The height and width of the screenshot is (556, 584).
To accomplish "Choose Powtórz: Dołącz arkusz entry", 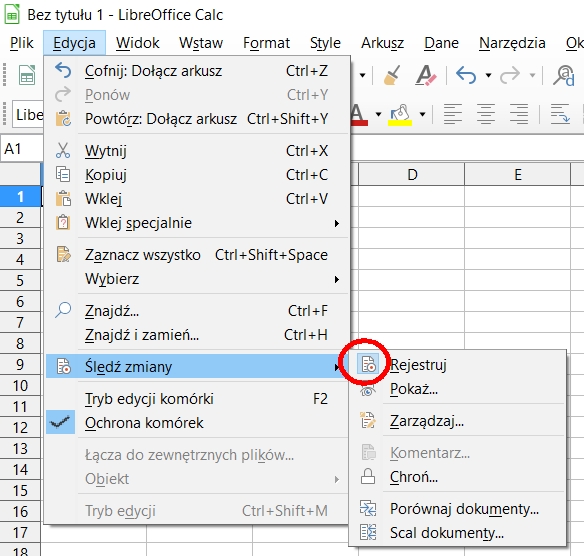I will [x=197, y=119].
